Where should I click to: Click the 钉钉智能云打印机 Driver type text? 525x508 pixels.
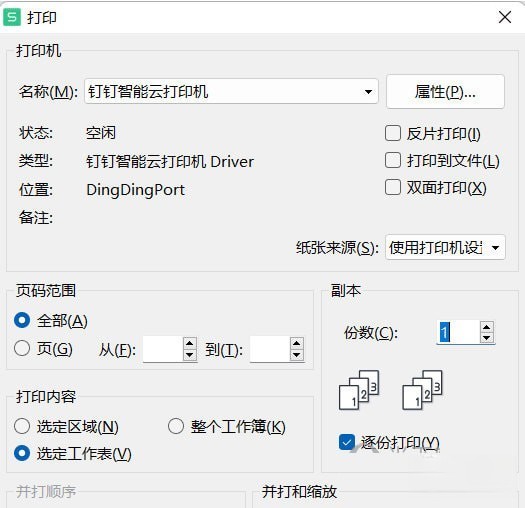tap(170, 162)
